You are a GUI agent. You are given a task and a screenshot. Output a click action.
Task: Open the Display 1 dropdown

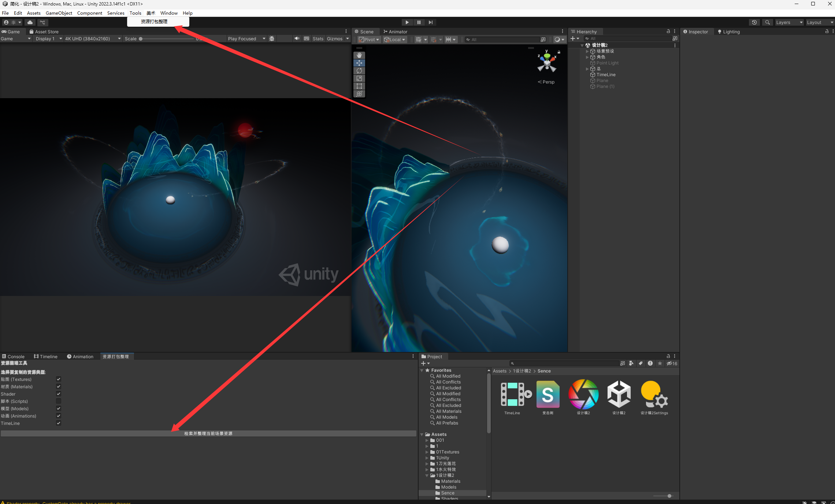click(48, 38)
